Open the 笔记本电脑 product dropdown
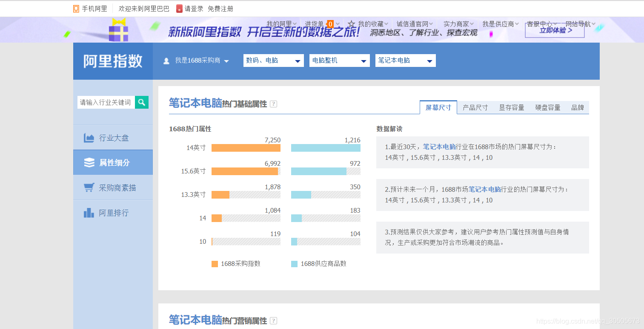 click(x=405, y=61)
